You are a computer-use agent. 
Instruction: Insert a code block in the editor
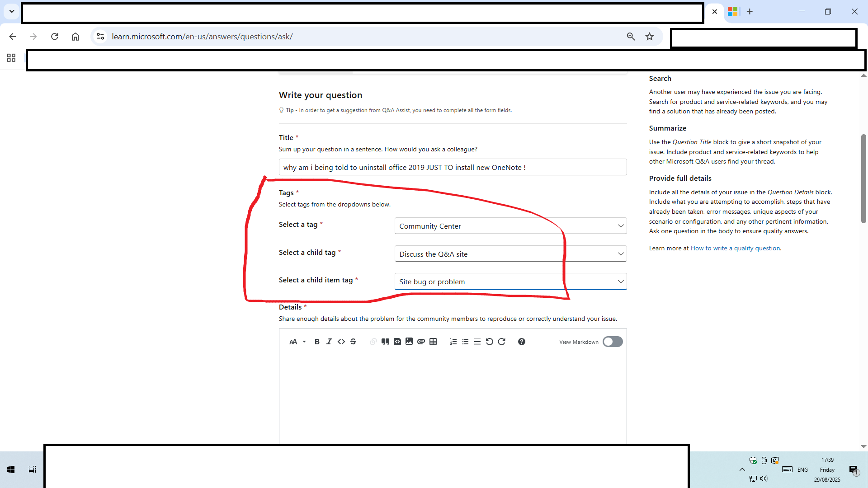tap(397, 342)
